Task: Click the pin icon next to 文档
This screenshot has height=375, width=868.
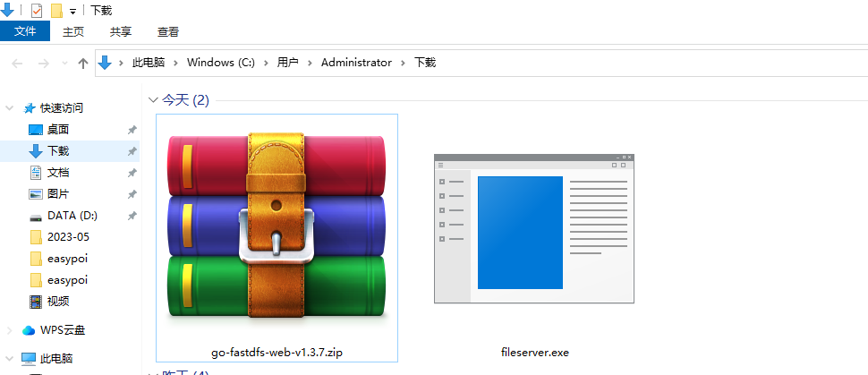Action: point(132,173)
